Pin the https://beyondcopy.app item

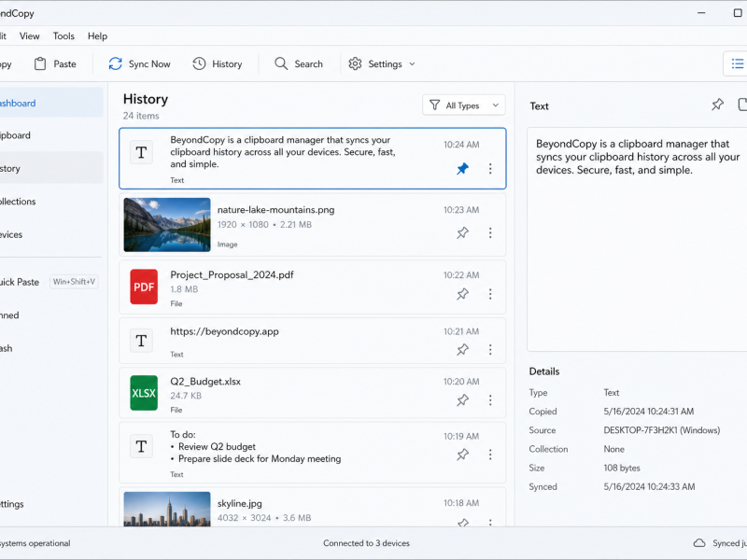point(462,349)
